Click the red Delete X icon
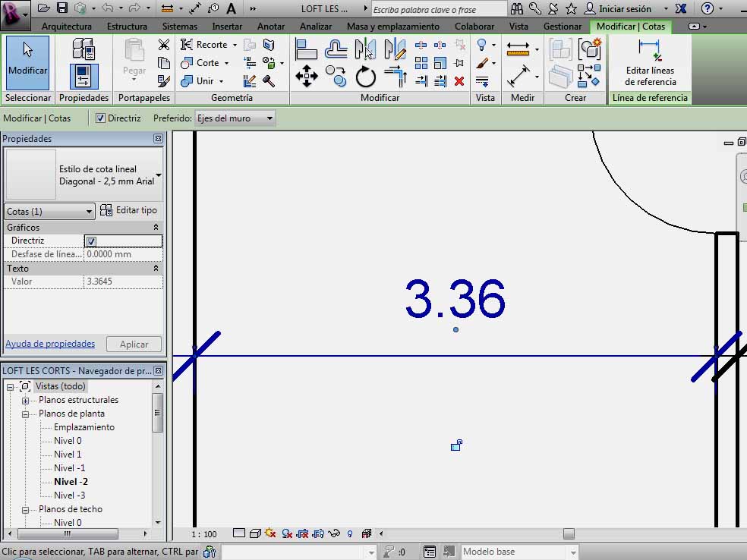747x560 pixels. coord(459,80)
